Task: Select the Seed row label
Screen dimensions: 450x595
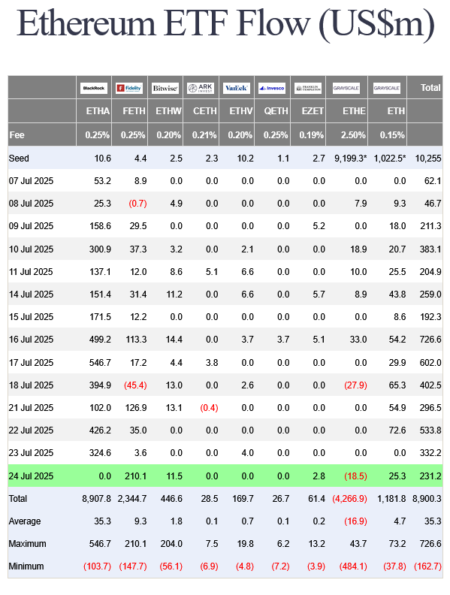Action: click(x=19, y=158)
